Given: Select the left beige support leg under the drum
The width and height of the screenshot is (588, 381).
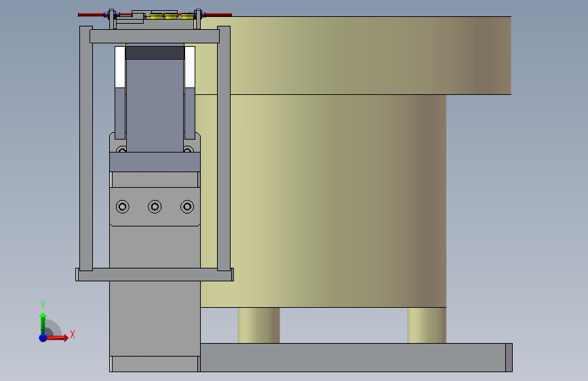Looking at the screenshot, I should coord(259,325).
